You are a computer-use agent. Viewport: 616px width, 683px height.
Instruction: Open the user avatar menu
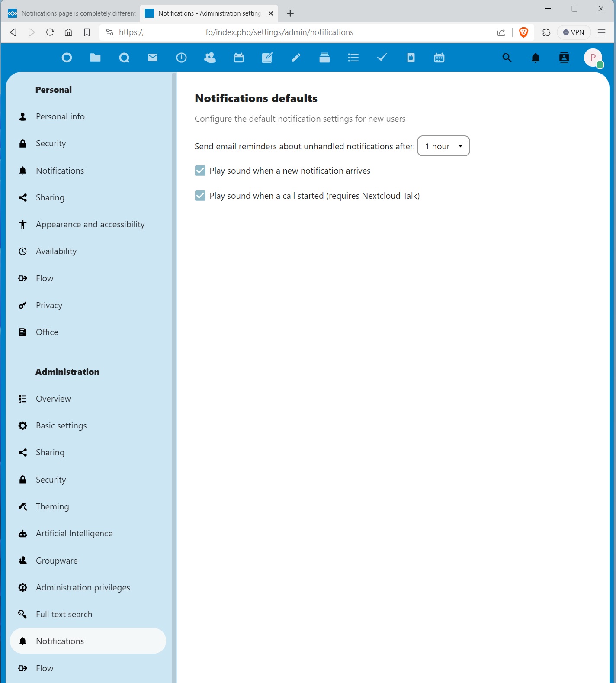click(x=593, y=58)
